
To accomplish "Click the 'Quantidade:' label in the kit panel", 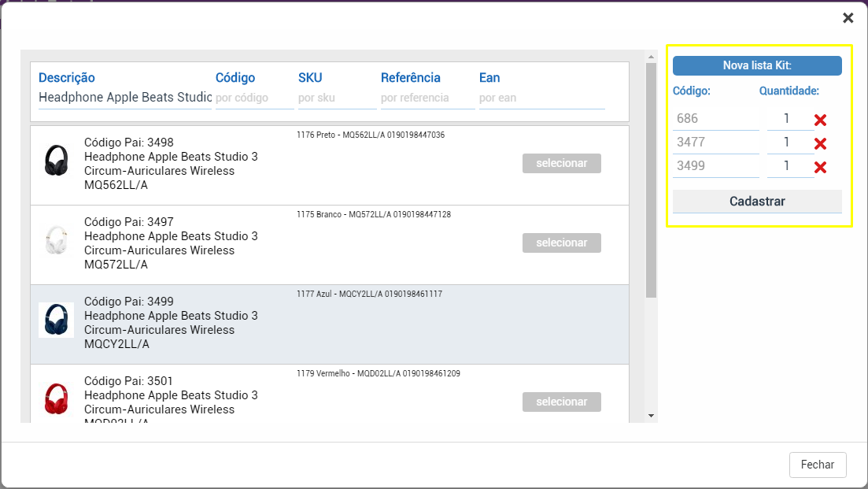I will pos(789,91).
